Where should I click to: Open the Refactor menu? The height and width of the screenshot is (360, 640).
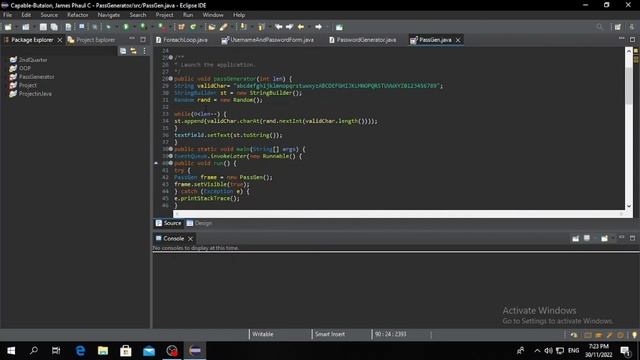[x=78, y=15]
